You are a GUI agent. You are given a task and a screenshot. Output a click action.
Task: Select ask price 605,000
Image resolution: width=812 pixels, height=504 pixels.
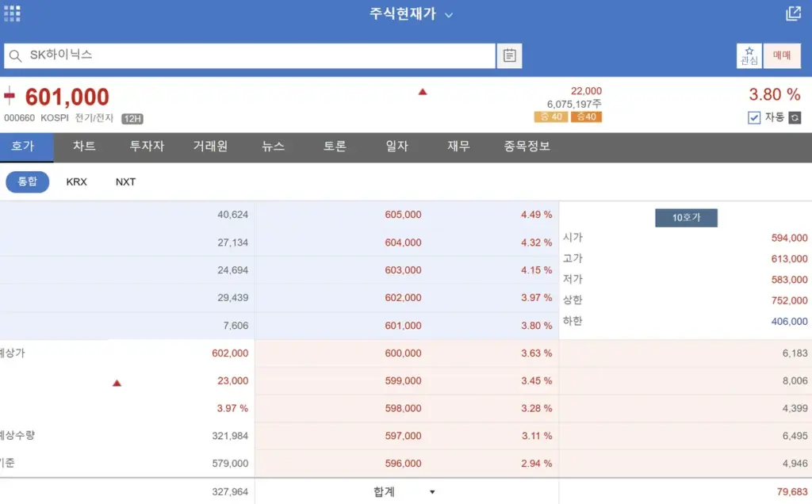[403, 215]
